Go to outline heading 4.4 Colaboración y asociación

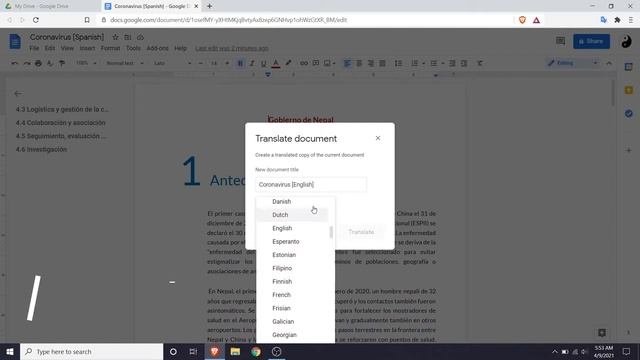[60, 123]
